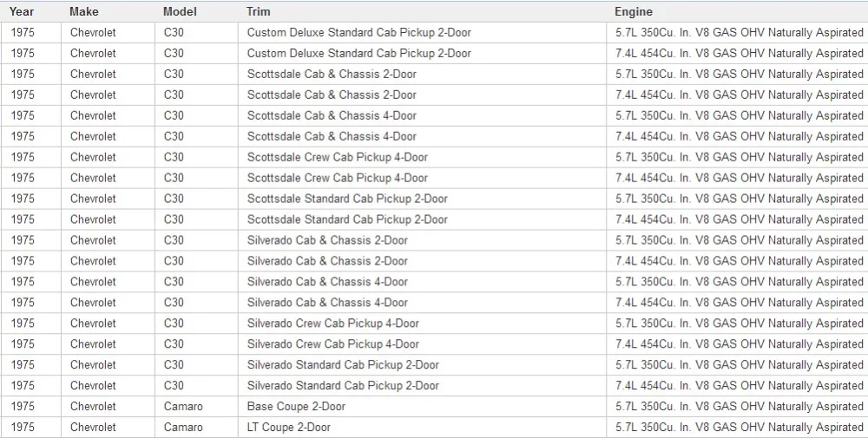
Task: Click the first Custom Deluxe Standard Cab Pickup row
Action: pos(434,33)
